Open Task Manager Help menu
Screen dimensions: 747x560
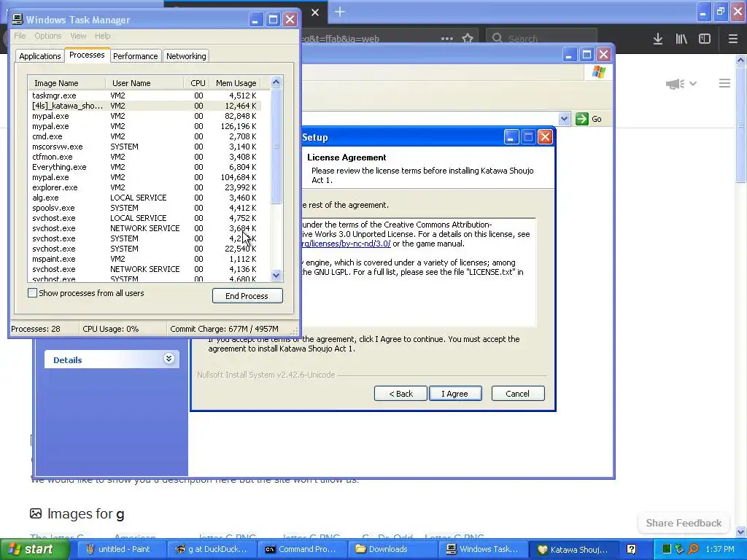tap(102, 36)
